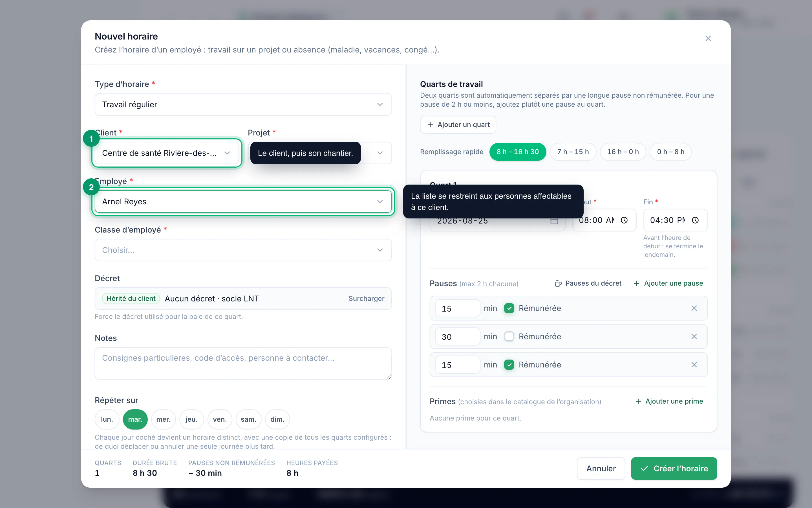
Task: Click the start time field 08:00 AM
Action: pos(604,220)
